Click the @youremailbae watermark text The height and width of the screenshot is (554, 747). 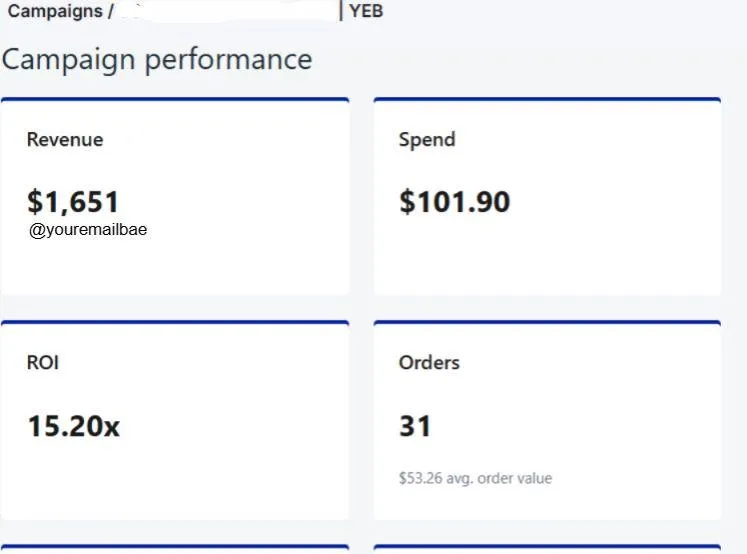pos(89,229)
